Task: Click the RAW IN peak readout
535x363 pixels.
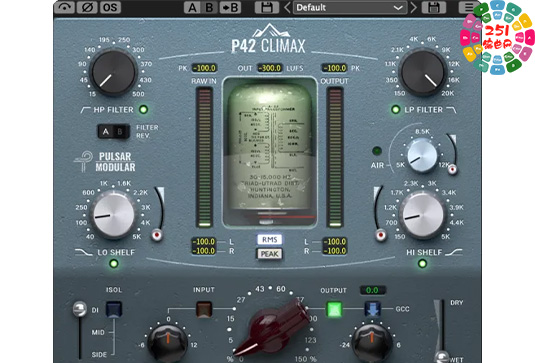Action: (204, 68)
